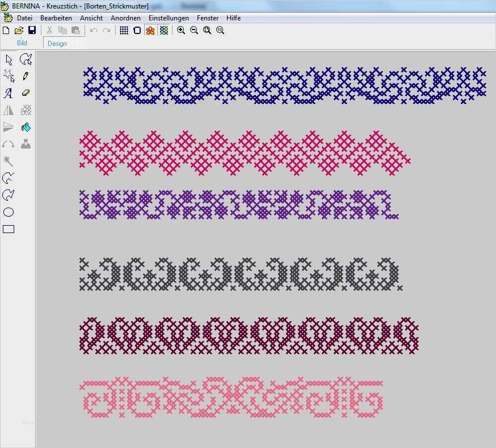Viewport: 496px width, 448px height.
Task: Pick the Magic Wand tool
Action: 8,161
